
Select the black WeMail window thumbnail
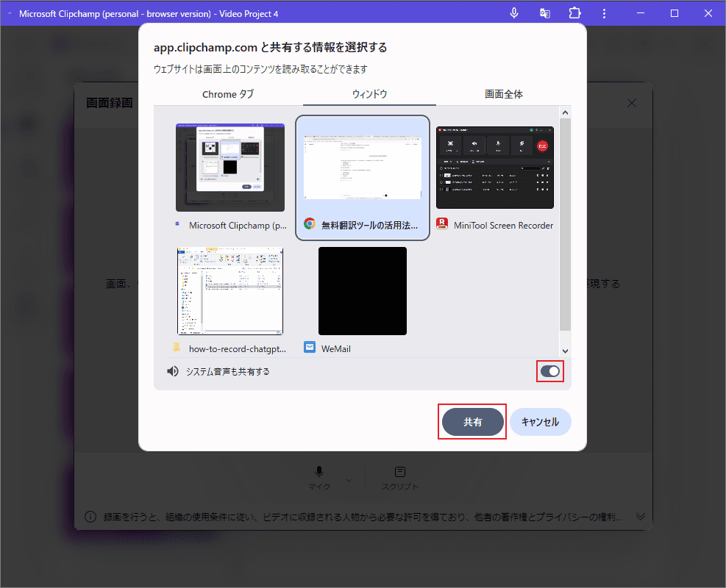tap(363, 291)
